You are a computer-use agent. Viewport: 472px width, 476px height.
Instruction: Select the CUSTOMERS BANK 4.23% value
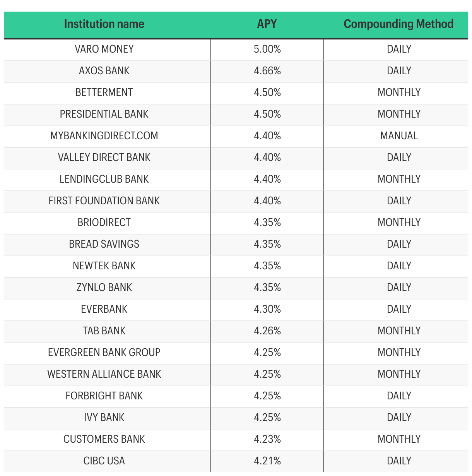coord(267,439)
